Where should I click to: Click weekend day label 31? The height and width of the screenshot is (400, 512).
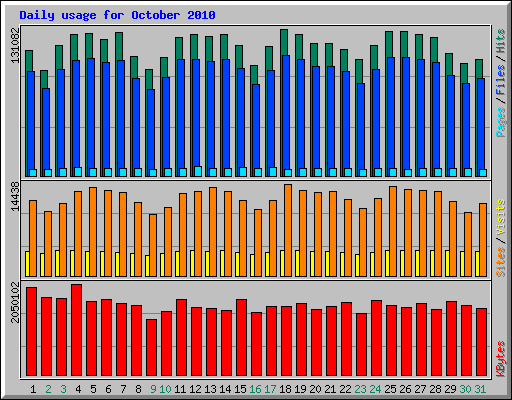coord(480,389)
